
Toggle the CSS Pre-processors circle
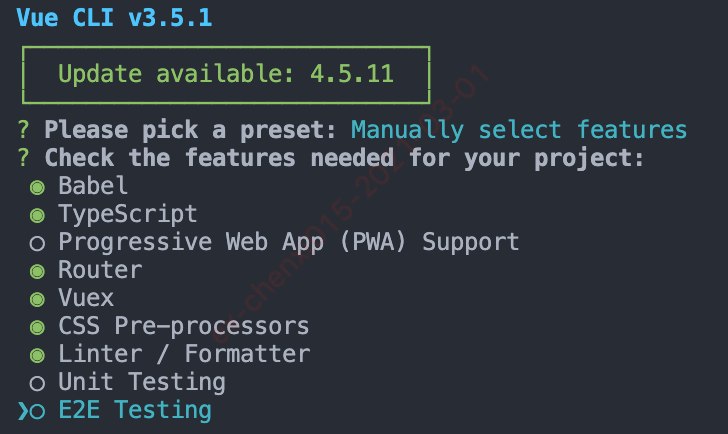(37, 327)
